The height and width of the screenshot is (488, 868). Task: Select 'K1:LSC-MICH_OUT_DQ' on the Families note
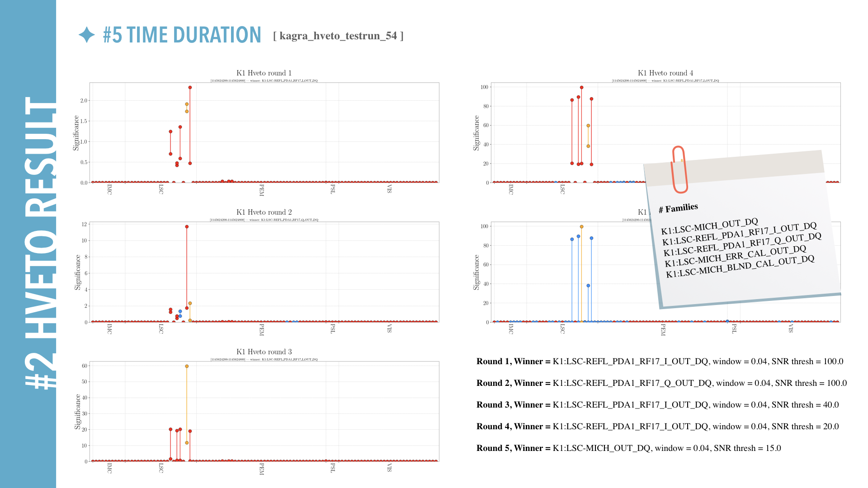tap(709, 226)
